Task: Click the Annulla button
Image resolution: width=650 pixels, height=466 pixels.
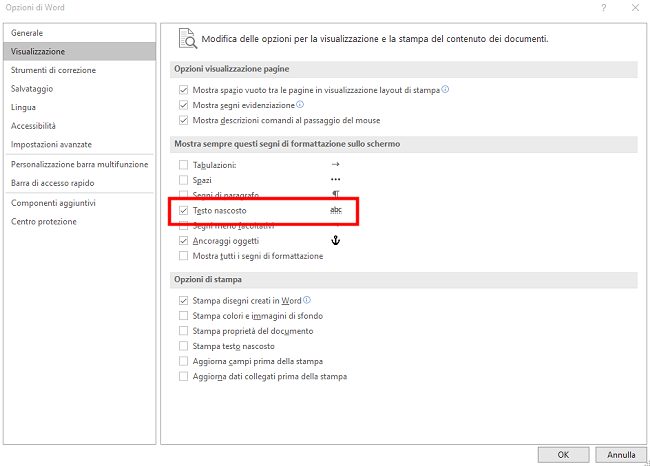Action: [x=621, y=455]
